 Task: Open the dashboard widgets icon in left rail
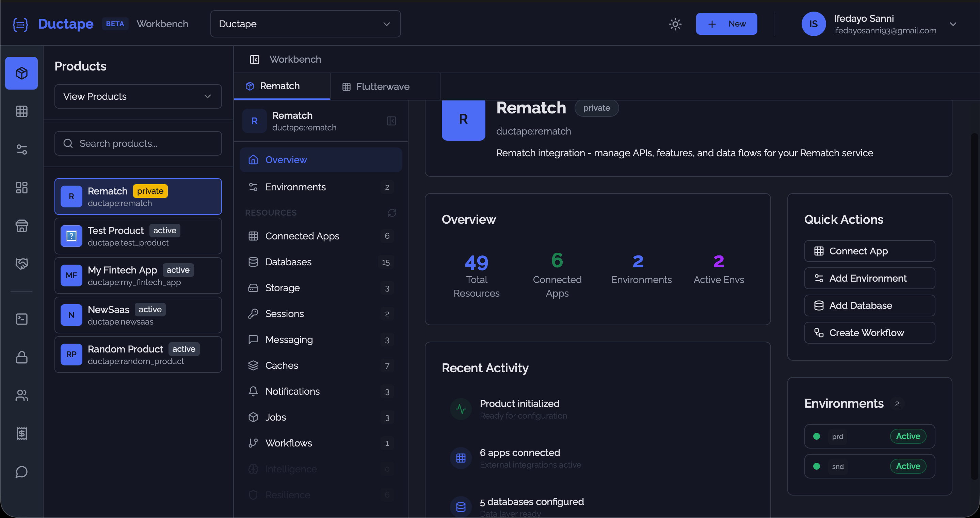tap(22, 188)
